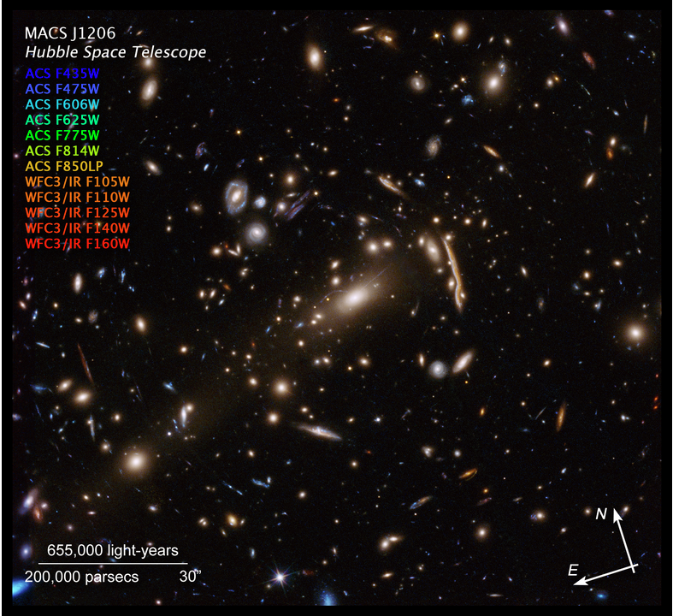673x616 pixels.
Task: Click the Hubble Space Telescope subtitle
Action: 115,53
